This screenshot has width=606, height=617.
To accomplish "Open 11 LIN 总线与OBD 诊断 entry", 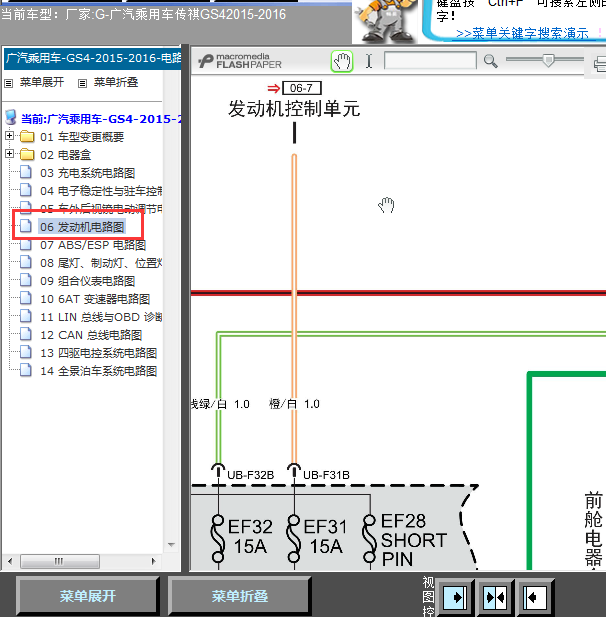I will point(101,317).
